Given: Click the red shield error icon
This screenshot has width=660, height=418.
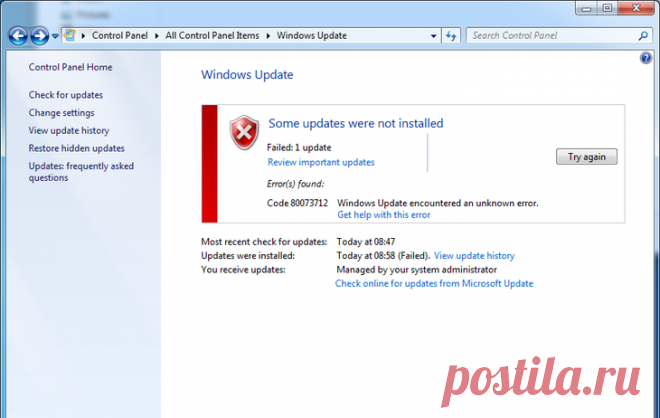Looking at the screenshot, I should click(x=244, y=133).
